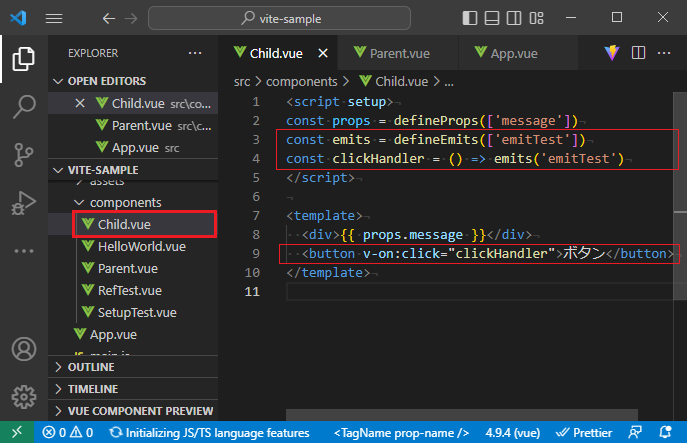Open the Run and Debug view
The image size is (687, 443).
(x=24, y=203)
